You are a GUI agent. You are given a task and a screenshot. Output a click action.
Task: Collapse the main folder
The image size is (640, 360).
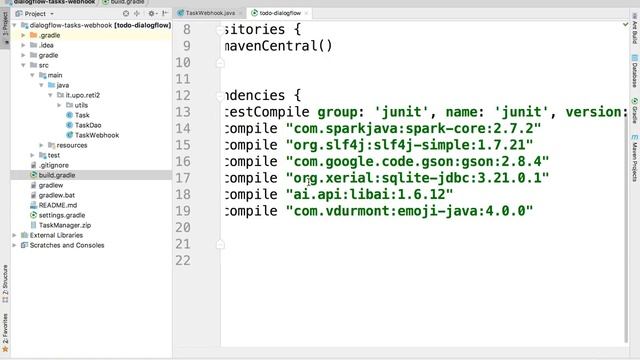click(x=32, y=75)
